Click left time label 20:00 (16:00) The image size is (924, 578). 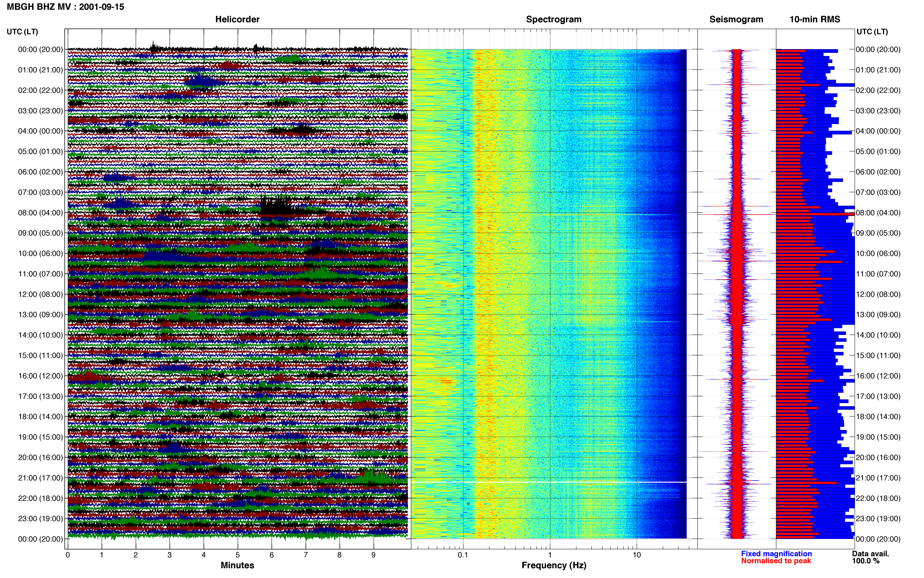[41, 458]
